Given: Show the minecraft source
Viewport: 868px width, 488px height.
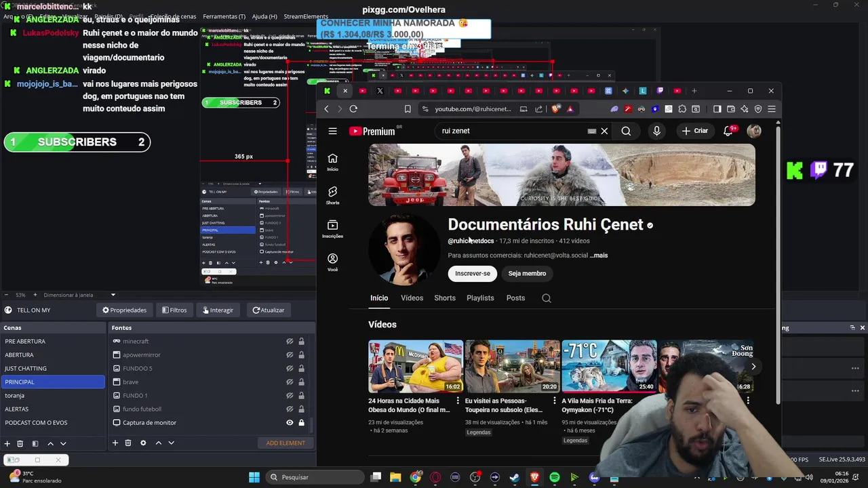Looking at the screenshot, I should click(290, 342).
